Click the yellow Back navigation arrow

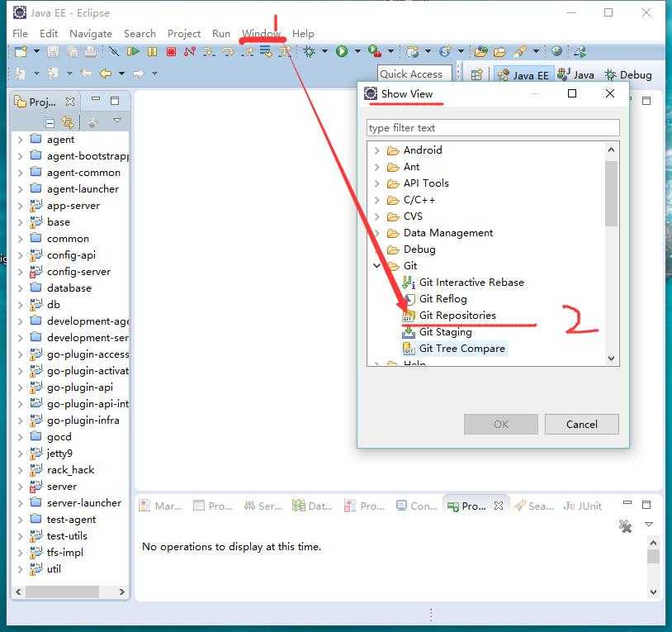[x=106, y=74]
